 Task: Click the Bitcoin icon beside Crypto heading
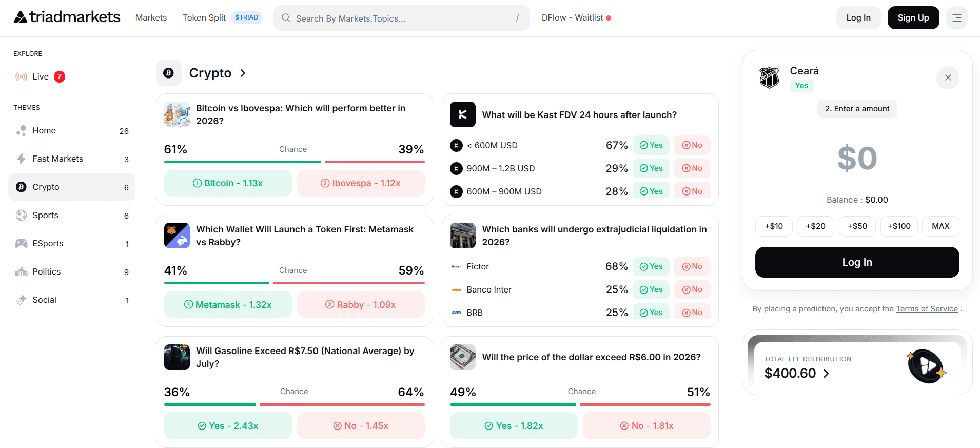(x=168, y=73)
